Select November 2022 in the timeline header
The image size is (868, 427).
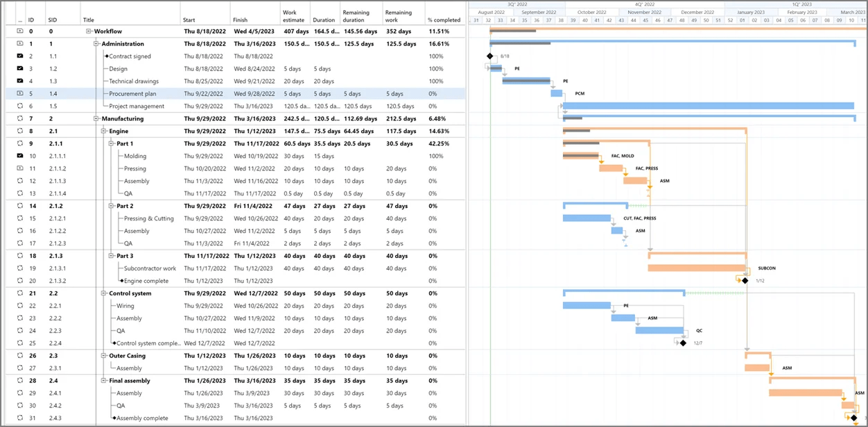coord(645,12)
